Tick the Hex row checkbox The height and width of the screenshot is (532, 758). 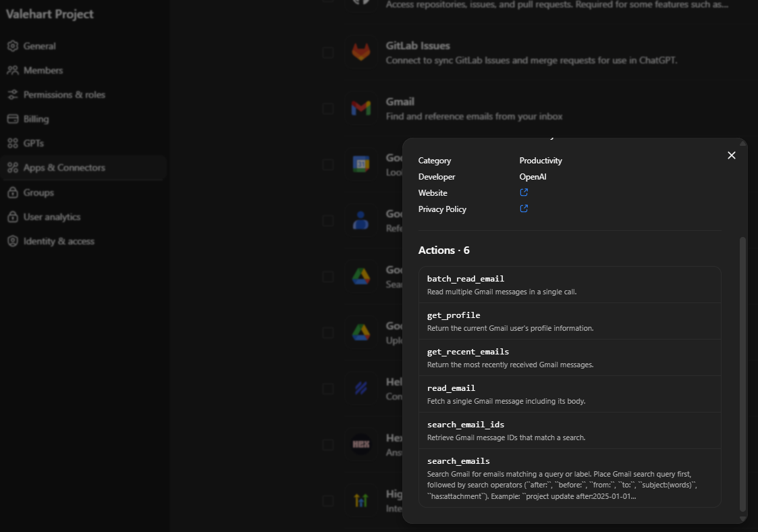(328, 445)
